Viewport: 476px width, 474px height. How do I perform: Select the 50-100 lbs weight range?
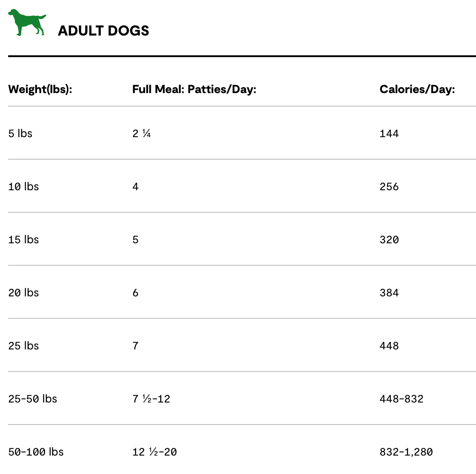[x=36, y=452]
